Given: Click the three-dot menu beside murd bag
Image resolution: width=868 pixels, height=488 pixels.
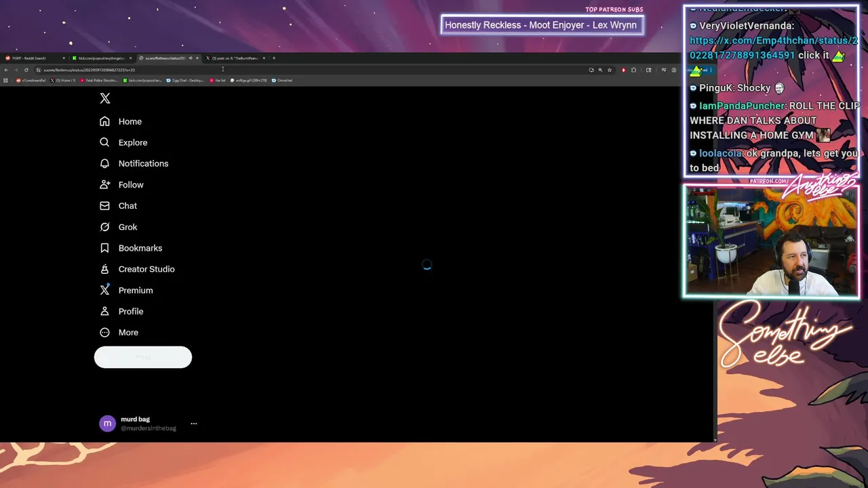Looking at the screenshot, I should (194, 424).
